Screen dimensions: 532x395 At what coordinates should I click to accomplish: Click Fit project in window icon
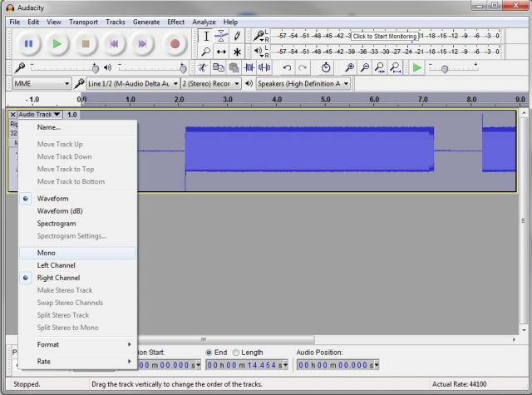(x=396, y=68)
